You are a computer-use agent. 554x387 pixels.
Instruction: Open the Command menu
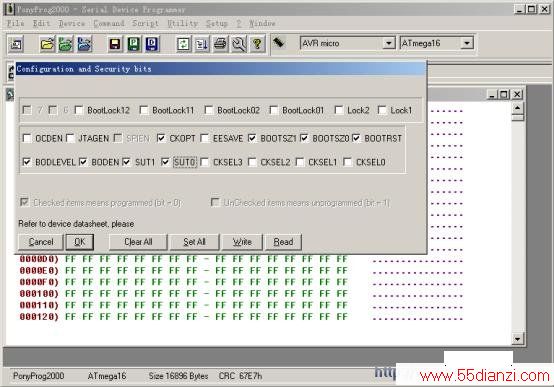[109, 23]
